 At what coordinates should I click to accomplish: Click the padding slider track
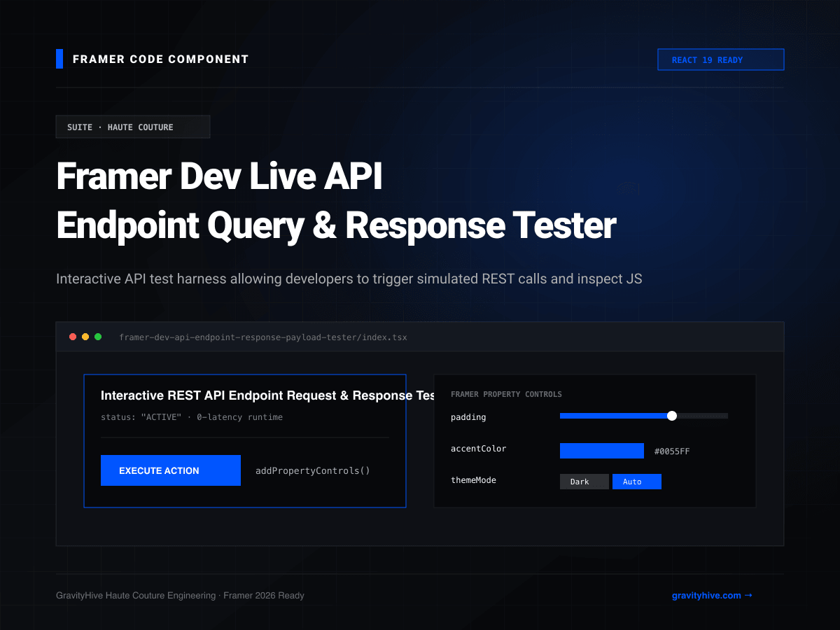tap(644, 416)
